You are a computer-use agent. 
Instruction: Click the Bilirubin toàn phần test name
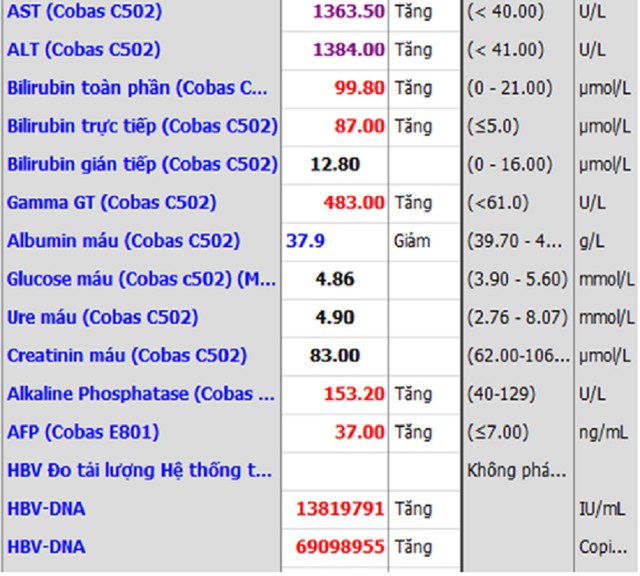point(137,88)
